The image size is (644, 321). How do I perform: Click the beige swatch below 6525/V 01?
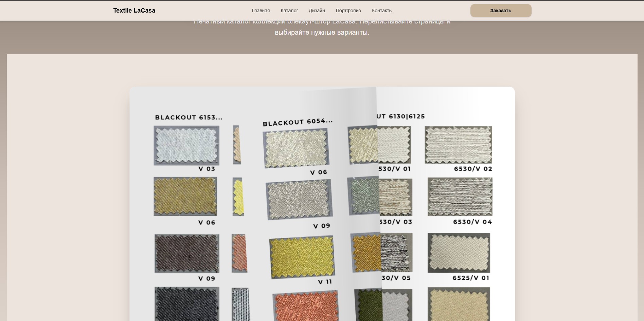(x=459, y=304)
